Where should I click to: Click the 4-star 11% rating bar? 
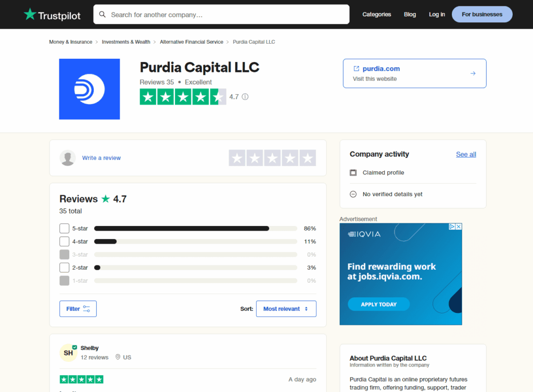pos(196,242)
